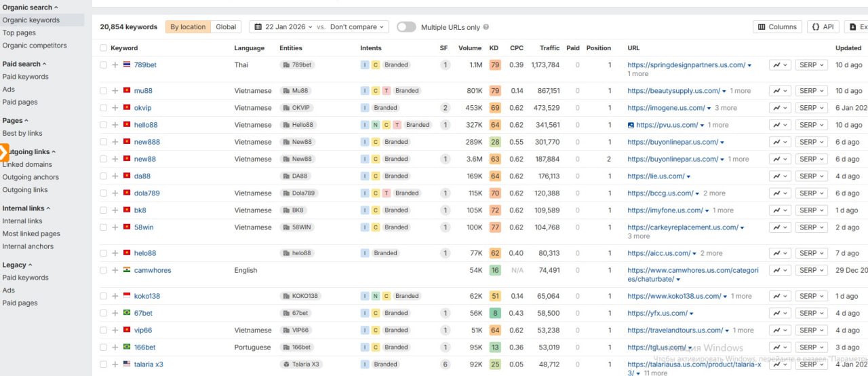Sort table by Volume column header
The image size is (868, 376).
470,48
